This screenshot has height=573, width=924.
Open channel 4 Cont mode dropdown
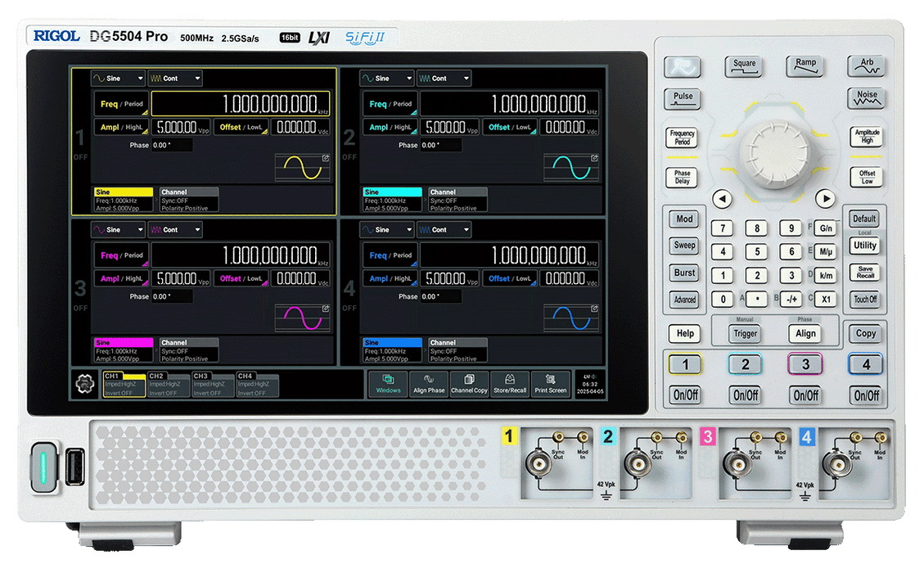(444, 230)
